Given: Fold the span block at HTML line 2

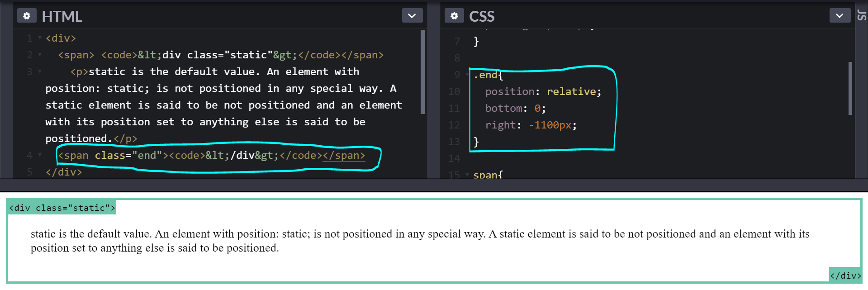Looking at the screenshot, I should click(40, 55).
